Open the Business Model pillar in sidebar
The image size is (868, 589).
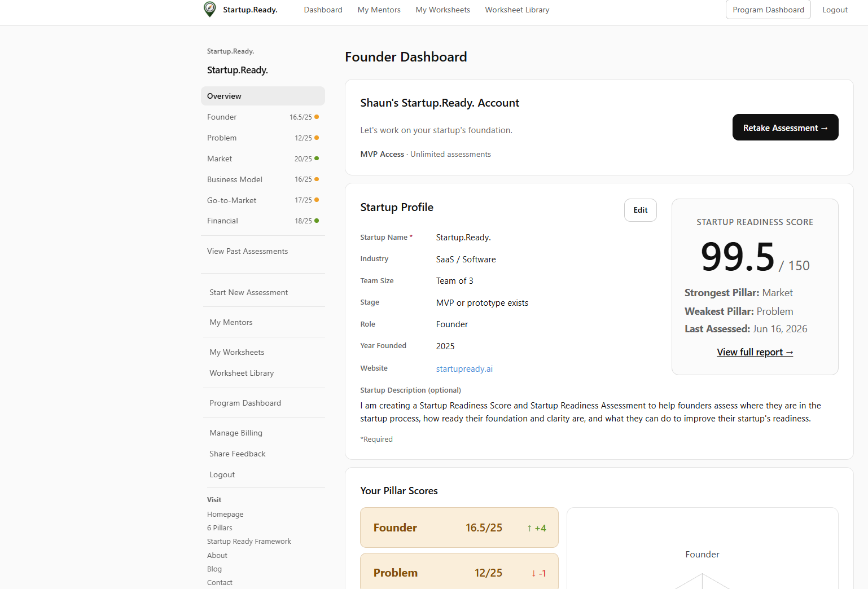(263, 179)
